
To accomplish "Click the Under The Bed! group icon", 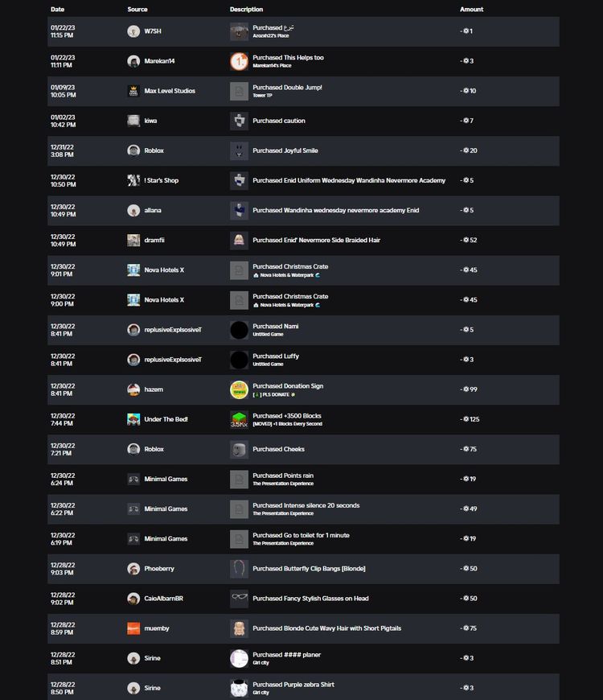I will pos(133,419).
